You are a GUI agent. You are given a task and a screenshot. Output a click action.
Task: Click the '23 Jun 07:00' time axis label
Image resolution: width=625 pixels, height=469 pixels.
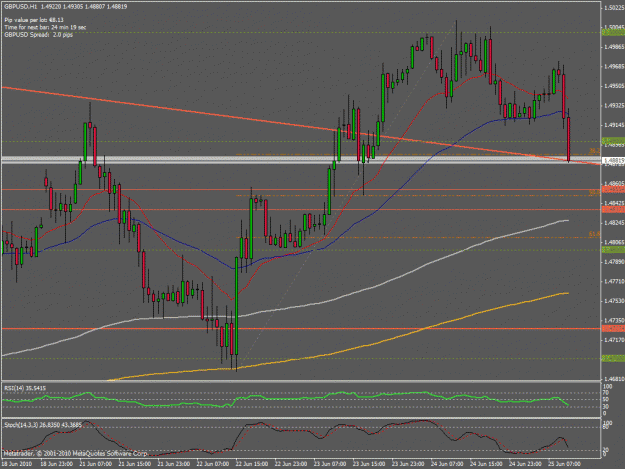tap(330, 464)
